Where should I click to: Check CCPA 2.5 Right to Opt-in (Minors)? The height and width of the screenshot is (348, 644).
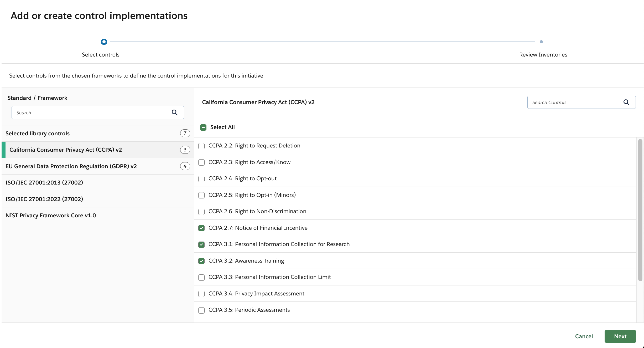[x=201, y=195]
